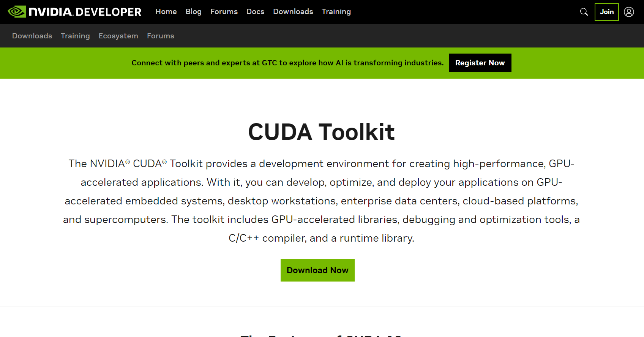Viewport: 644px width, 337px height.
Task: Go to Home in top navigation
Action: [x=166, y=12]
